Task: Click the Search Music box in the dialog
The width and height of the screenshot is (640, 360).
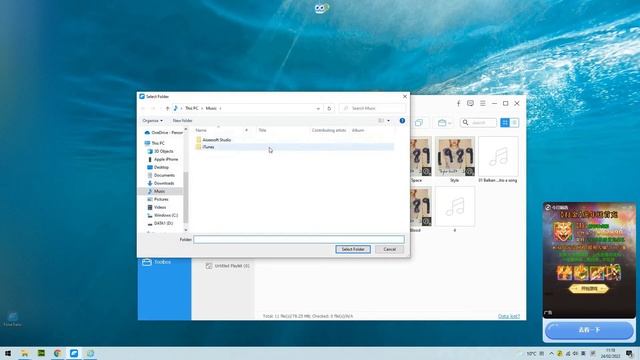Action: [x=372, y=108]
